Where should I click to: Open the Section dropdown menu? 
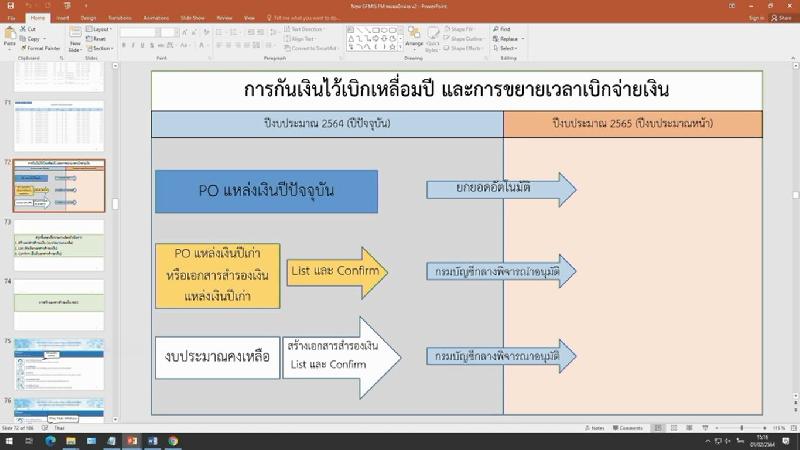point(102,47)
